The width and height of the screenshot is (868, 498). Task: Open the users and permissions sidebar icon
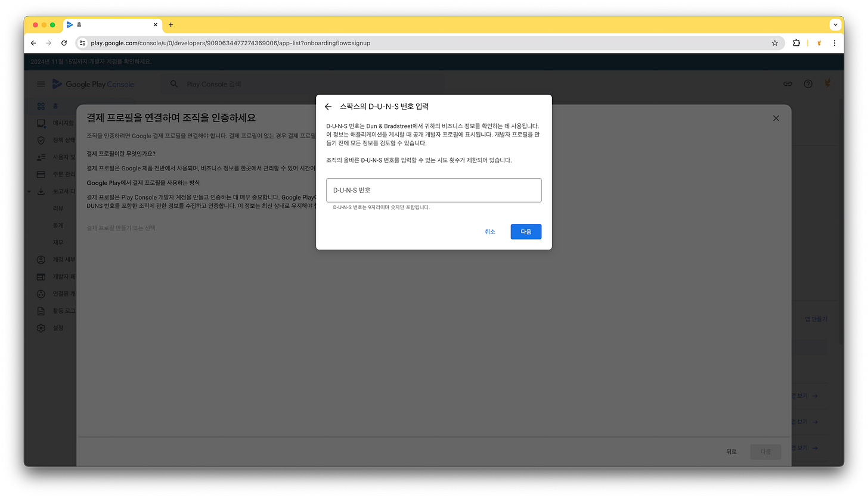41,158
